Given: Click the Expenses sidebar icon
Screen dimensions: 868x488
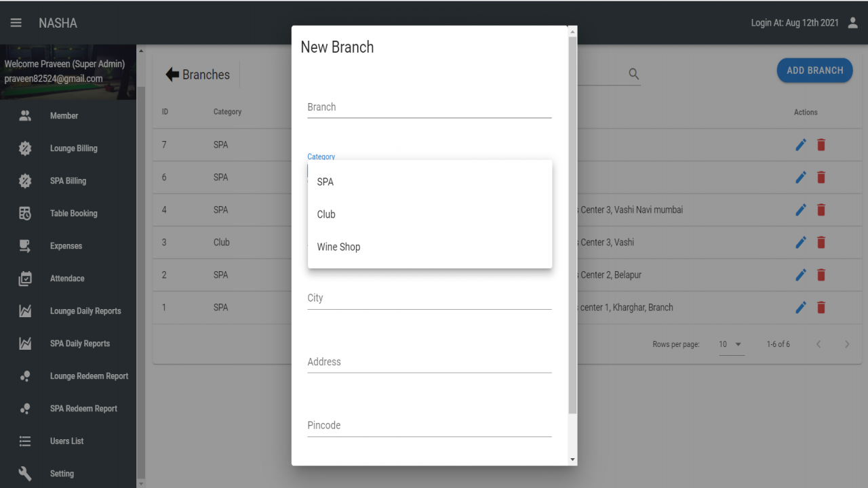Looking at the screenshot, I should tap(25, 246).
